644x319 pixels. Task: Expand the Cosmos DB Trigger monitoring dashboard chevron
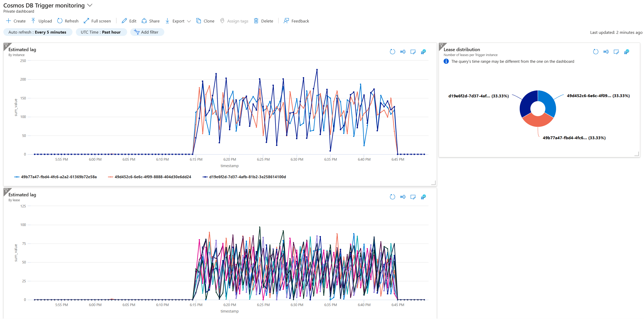coord(90,5)
